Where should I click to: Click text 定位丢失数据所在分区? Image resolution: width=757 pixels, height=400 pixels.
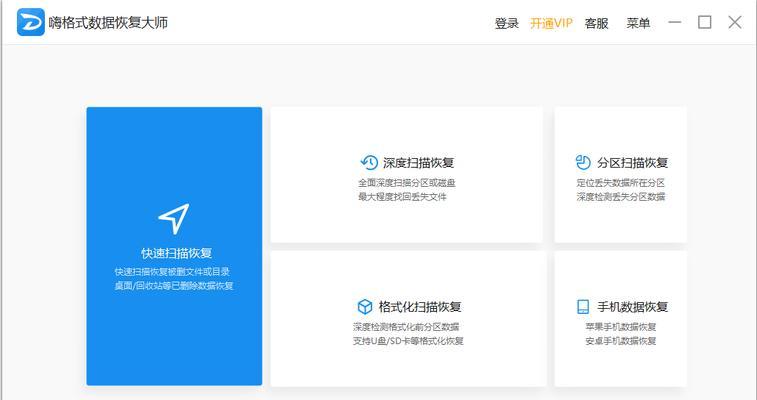pos(621,183)
